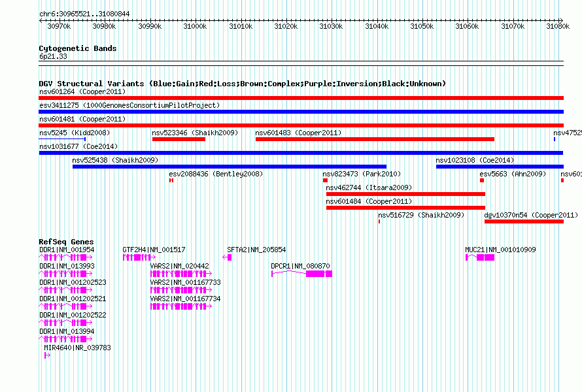
Task: Click the chr6:30965521..31080844 region label
Action: tap(84, 14)
